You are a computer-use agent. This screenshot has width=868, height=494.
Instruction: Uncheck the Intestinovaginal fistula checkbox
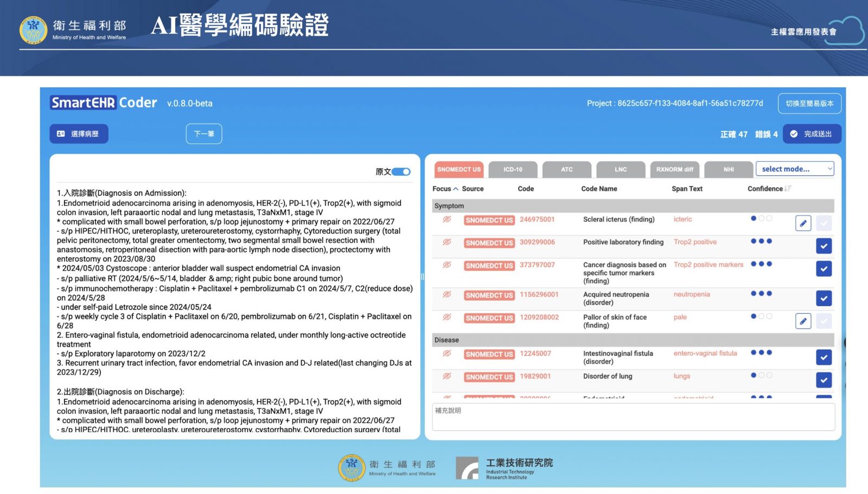click(x=824, y=357)
